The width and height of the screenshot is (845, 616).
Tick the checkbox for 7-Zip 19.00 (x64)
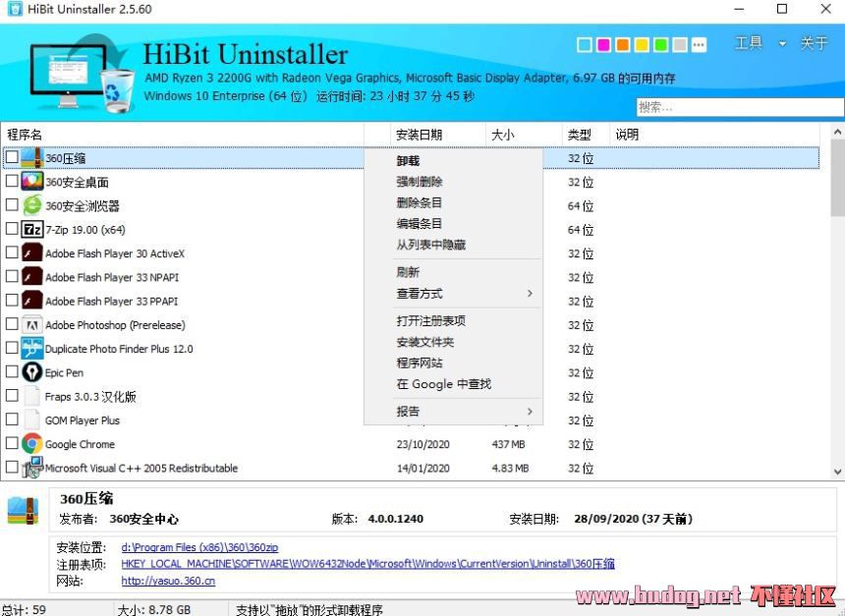12,228
